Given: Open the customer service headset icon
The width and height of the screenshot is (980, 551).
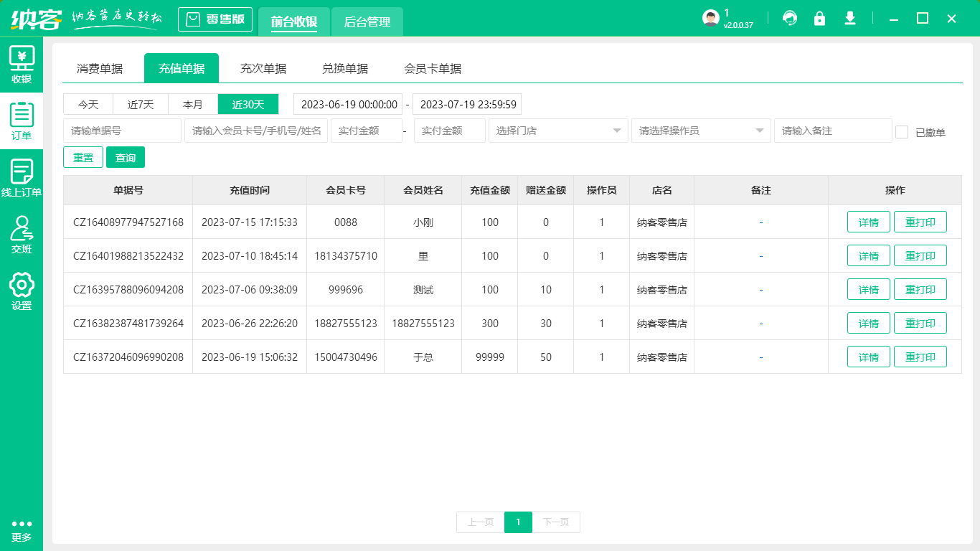Looking at the screenshot, I should (x=790, y=19).
